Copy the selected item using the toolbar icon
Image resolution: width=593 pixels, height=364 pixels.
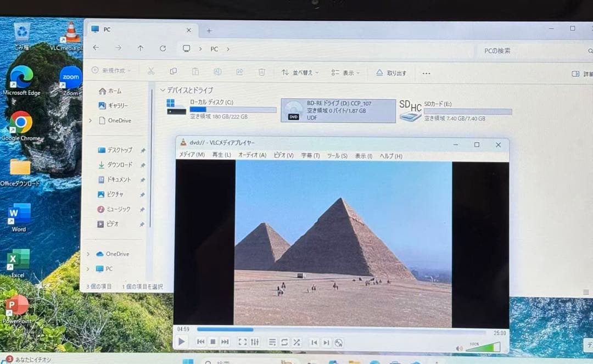(x=174, y=72)
